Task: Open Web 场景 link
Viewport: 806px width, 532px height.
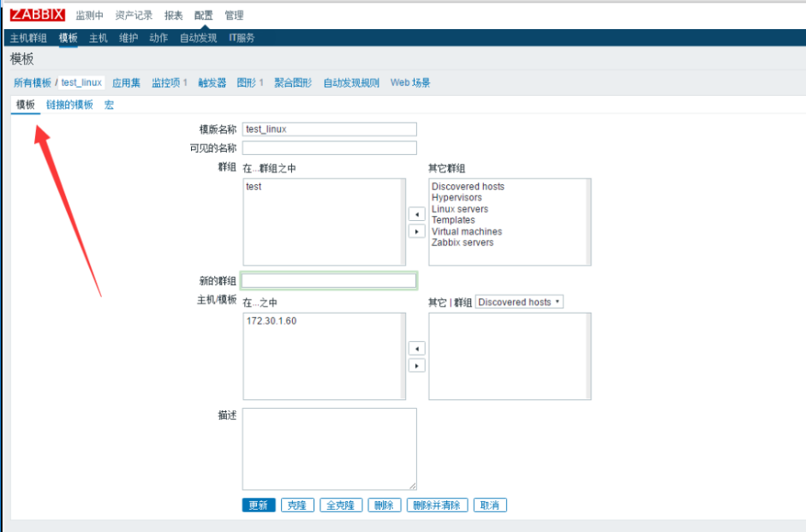Action: click(410, 83)
